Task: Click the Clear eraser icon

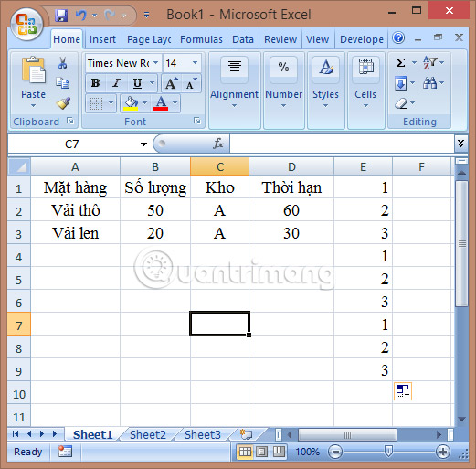Action: coord(401,103)
